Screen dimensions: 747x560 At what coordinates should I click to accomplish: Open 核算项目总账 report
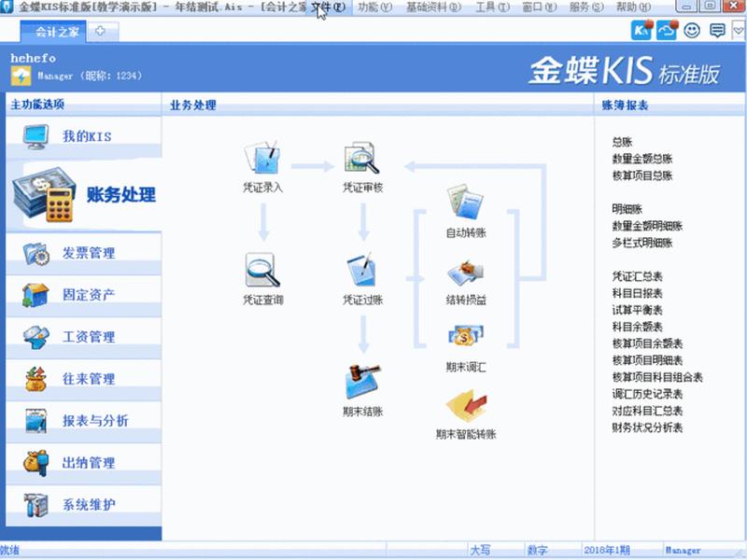click(x=641, y=175)
